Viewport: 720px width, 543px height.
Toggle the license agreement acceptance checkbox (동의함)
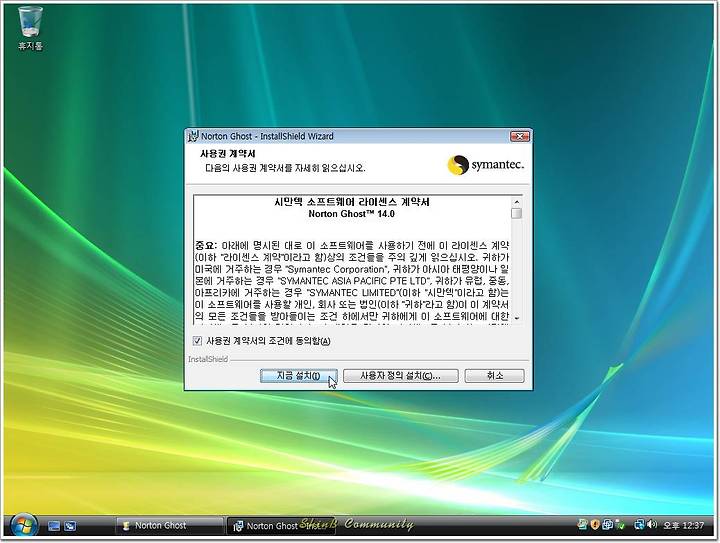pyautogui.click(x=197, y=341)
